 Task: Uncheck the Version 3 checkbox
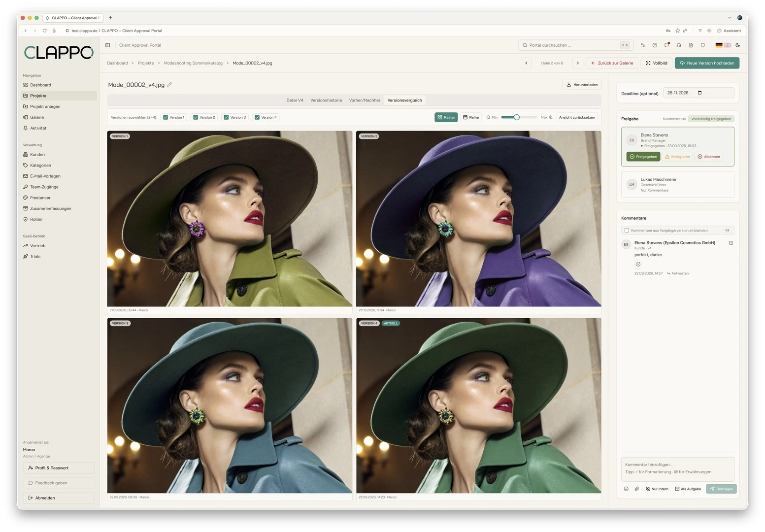pos(226,117)
